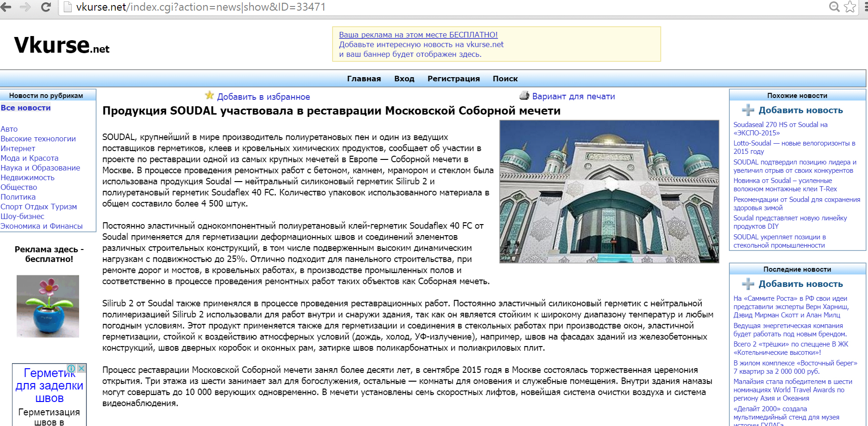Click the plus icon in Похожие новости panel
Viewport: 868px width, 426px height.
(x=748, y=110)
